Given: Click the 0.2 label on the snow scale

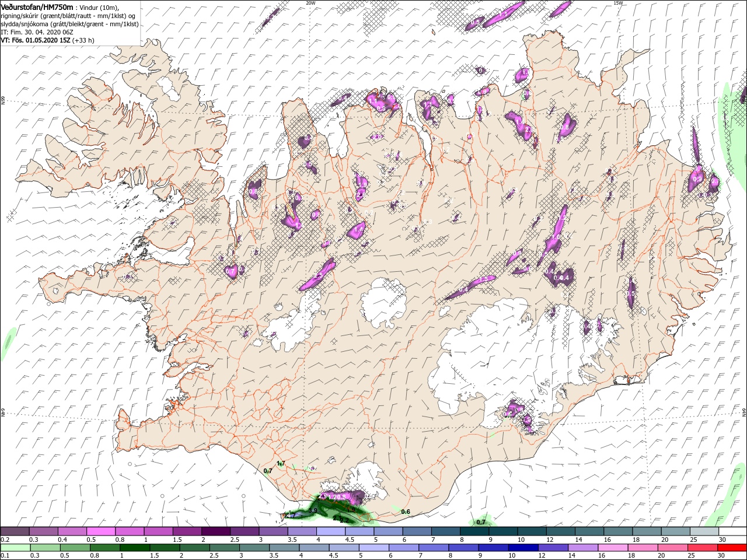Looking at the screenshot, I should click(x=5, y=540).
